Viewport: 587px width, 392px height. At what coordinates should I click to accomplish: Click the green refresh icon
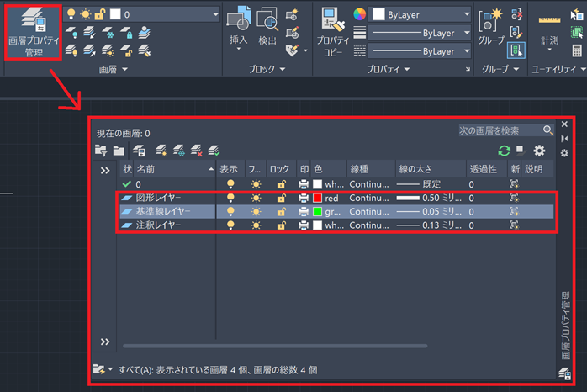click(x=505, y=151)
